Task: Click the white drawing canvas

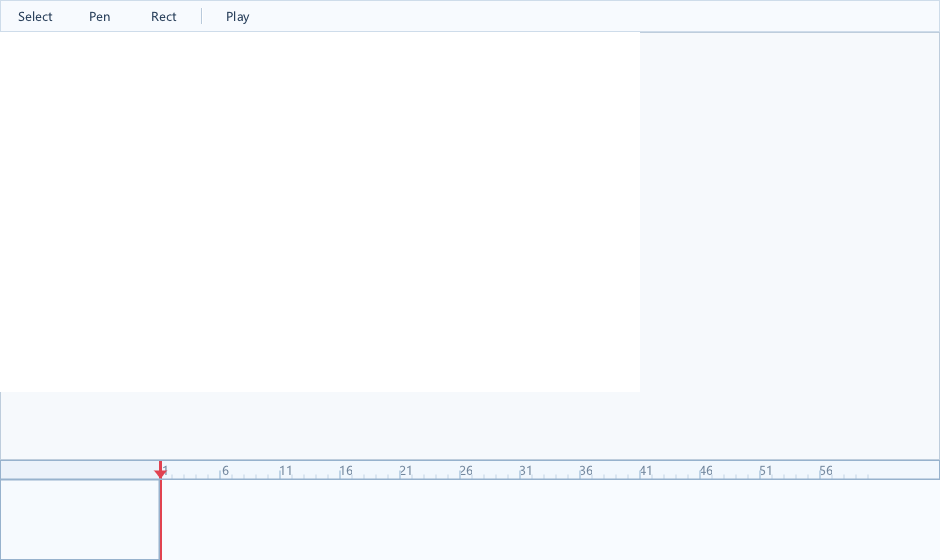Action: (320, 212)
